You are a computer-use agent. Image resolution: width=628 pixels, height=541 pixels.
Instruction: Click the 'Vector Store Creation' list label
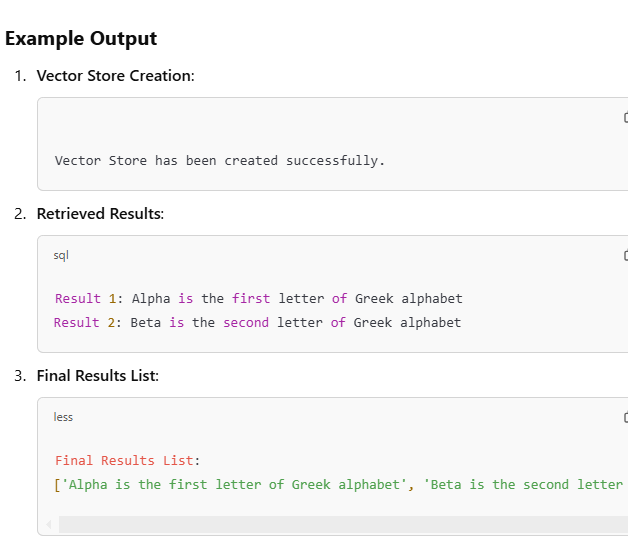coord(114,76)
